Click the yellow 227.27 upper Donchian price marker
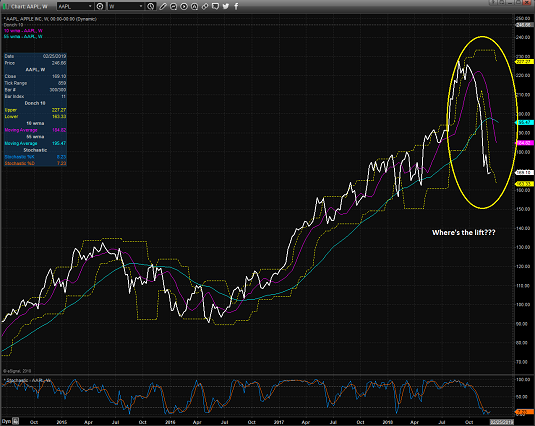The height and width of the screenshot is (426, 535). pos(524,61)
